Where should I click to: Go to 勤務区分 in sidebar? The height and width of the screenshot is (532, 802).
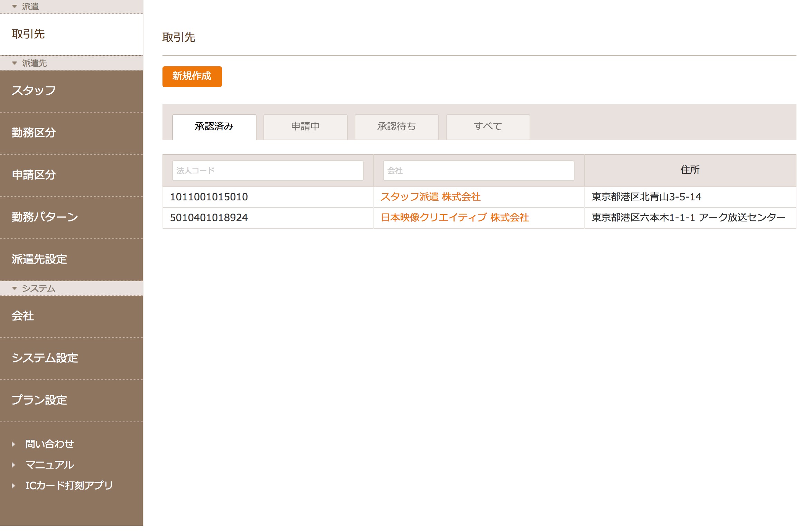[72, 133]
